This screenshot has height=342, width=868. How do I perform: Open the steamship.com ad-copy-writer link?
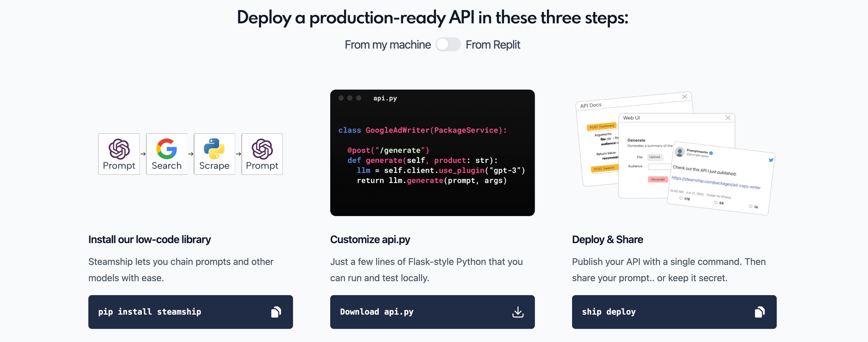tap(716, 183)
